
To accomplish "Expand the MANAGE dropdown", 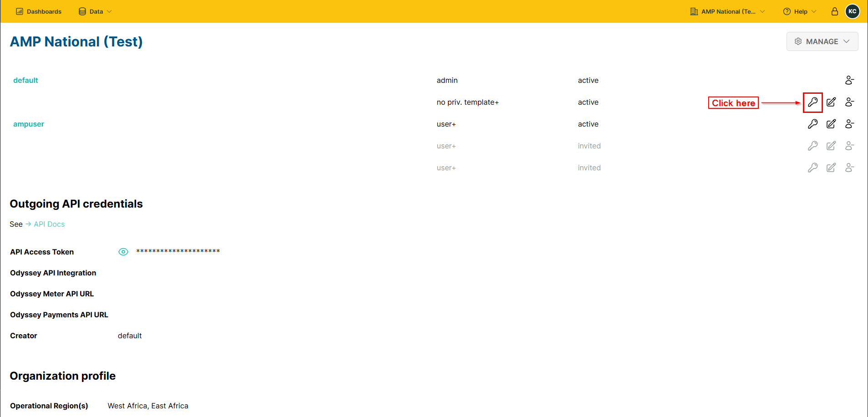I will pyautogui.click(x=822, y=41).
